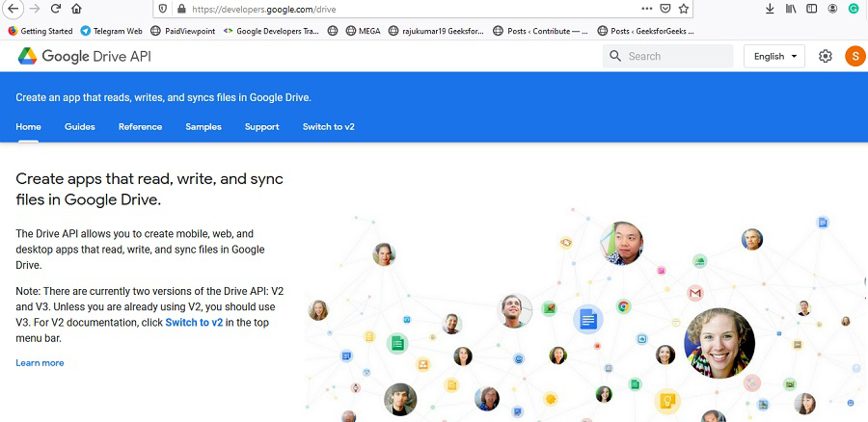Screen dimensions: 868x422
Task: Select the Samples tab
Action: coord(203,126)
